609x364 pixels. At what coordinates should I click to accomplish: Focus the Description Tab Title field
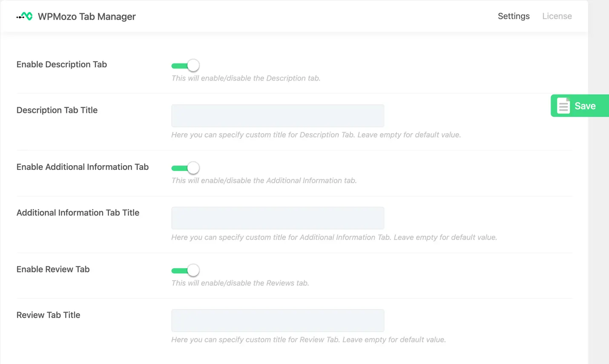pos(278,116)
